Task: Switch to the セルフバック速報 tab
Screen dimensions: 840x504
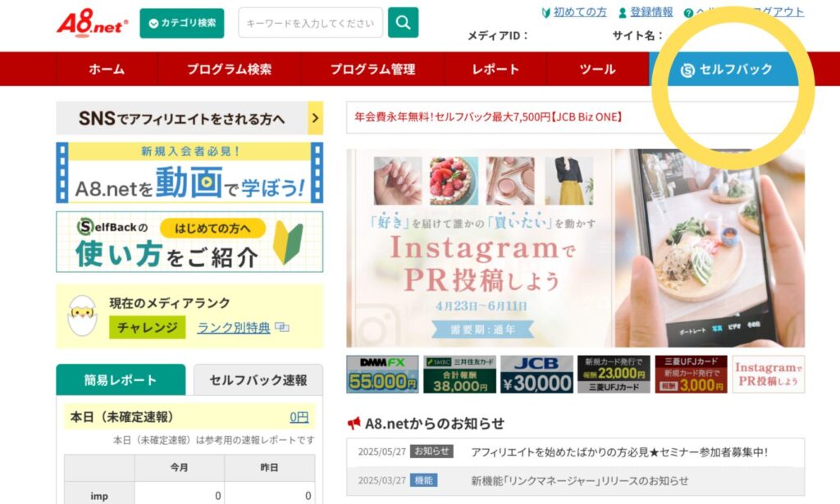Action: (258, 380)
